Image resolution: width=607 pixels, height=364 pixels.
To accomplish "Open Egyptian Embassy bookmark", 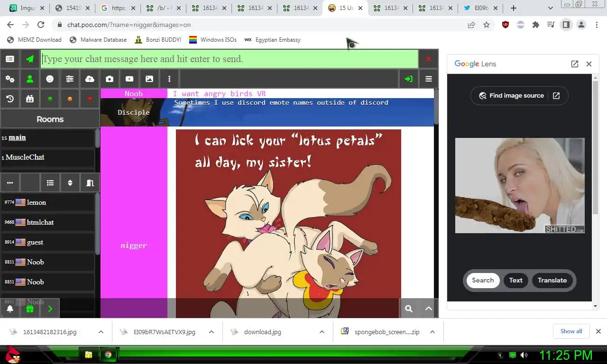I will [273, 40].
